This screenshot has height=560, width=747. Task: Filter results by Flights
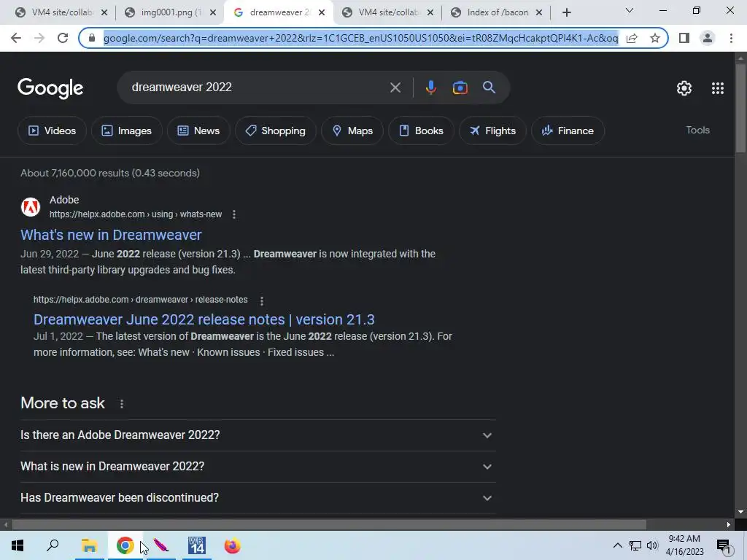click(x=492, y=131)
